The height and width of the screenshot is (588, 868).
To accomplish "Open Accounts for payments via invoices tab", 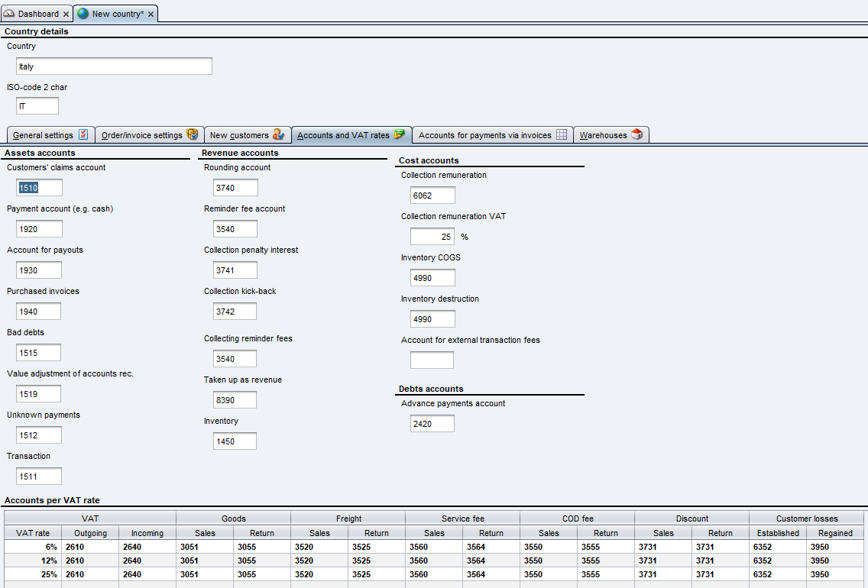I will (x=484, y=135).
